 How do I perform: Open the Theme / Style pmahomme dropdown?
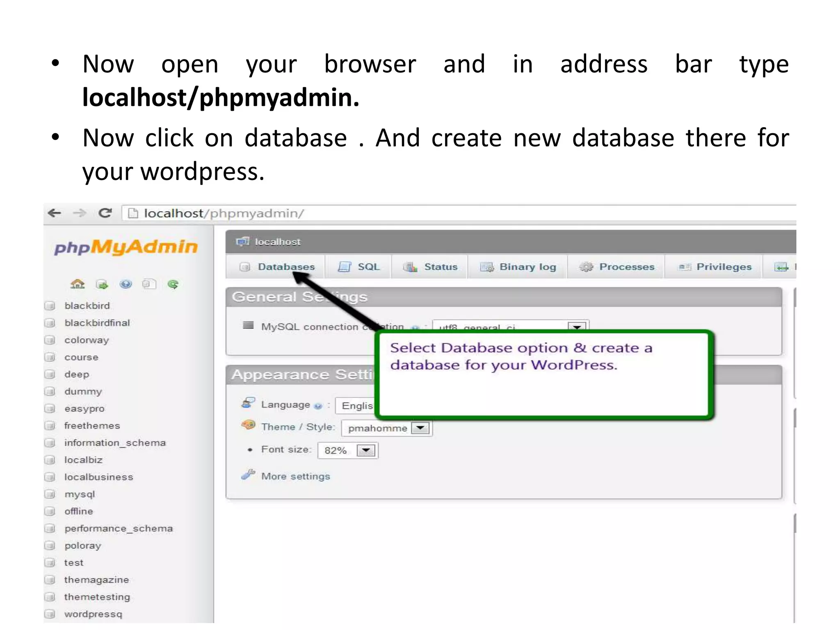coord(387,428)
